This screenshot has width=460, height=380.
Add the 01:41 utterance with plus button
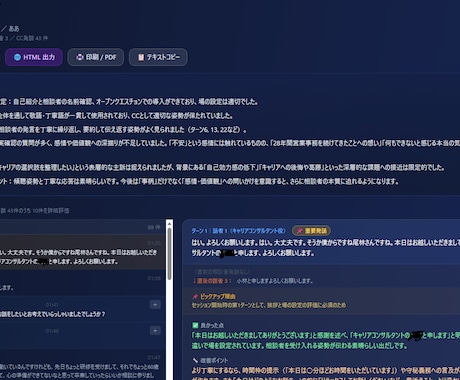pos(155,305)
